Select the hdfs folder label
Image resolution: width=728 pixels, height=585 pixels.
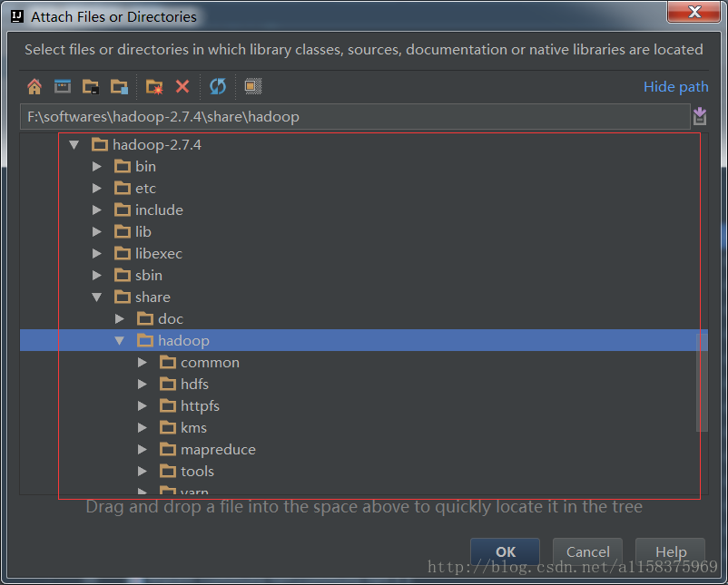pyautogui.click(x=194, y=385)
